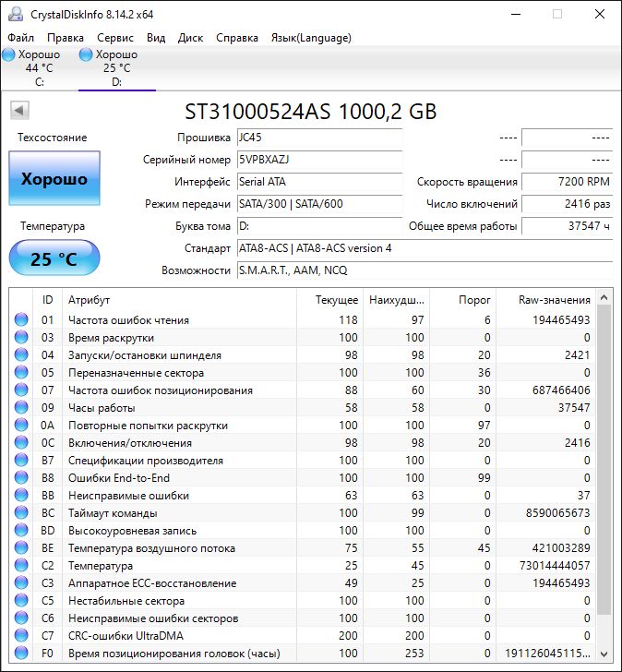622x672 pixels.
Task: Click the blue Хорошо health status button
Action: [54, 179]
